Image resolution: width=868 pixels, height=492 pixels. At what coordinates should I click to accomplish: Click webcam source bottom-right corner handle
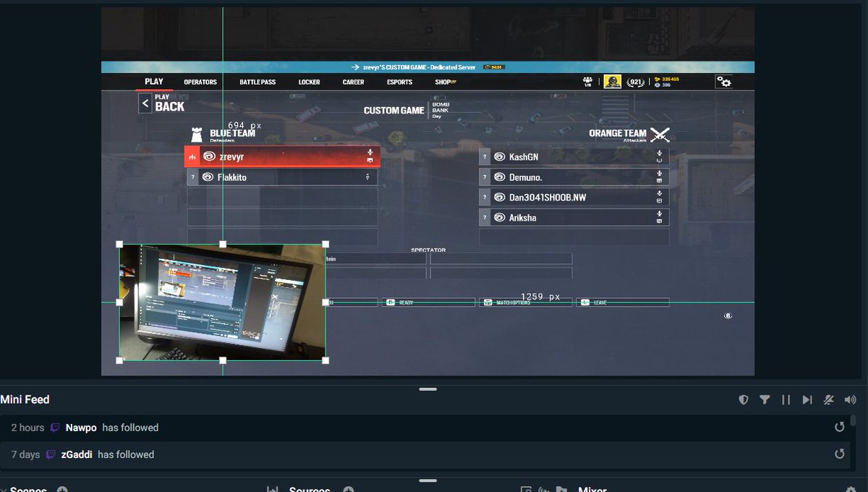pyautogui.click(x=325, y=360)
